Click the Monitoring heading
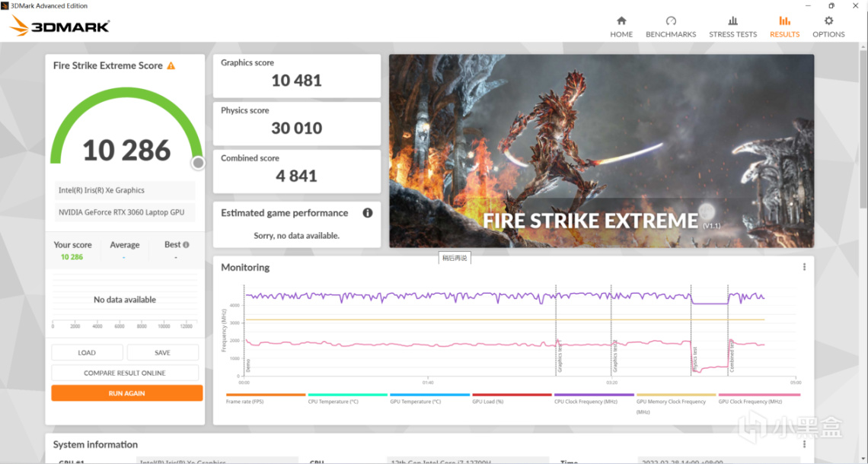 click(x=245, y=267)
